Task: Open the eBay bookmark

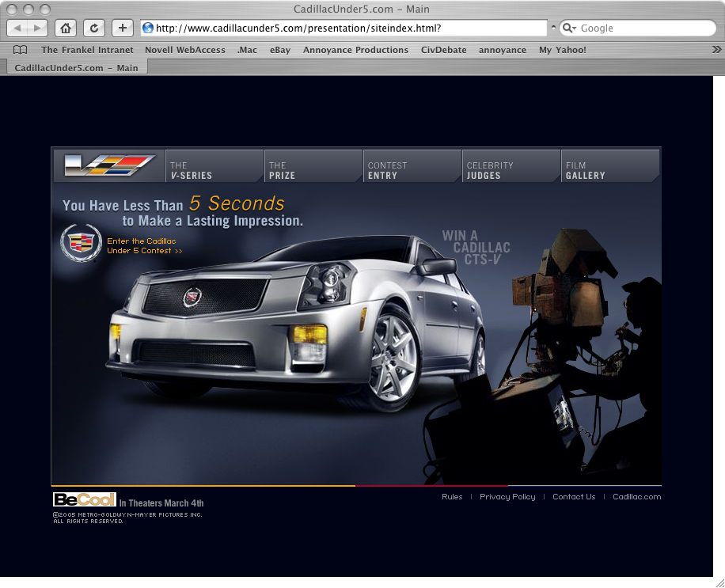Action: (280, 50)
